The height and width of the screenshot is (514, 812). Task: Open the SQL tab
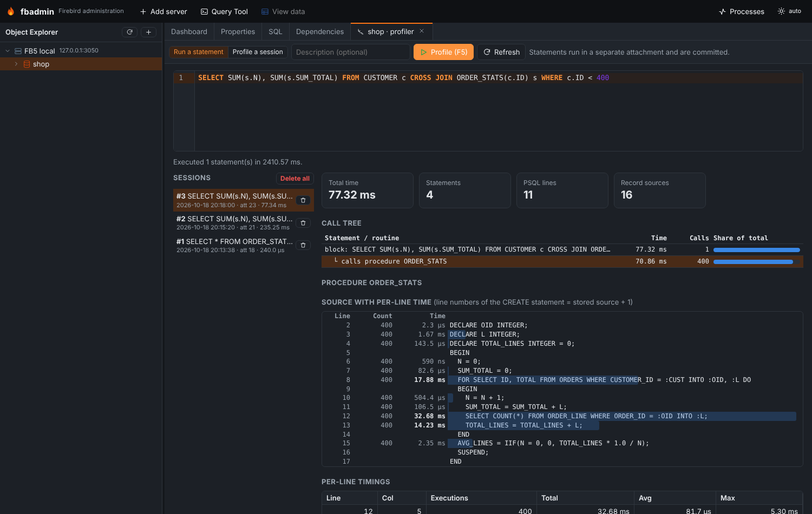[x=276, y=32]
